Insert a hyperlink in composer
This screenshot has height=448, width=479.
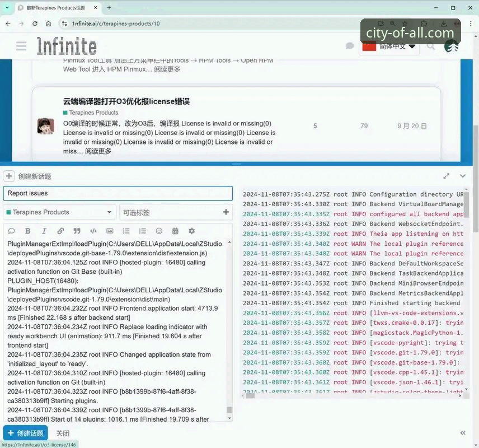[60, 231]
